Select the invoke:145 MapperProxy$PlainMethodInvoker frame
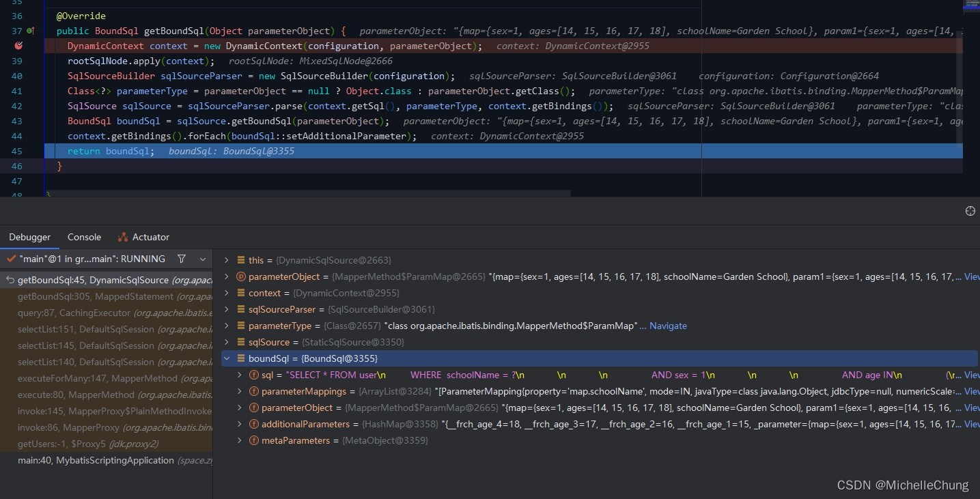This screenshot has width=980, height=499. (107, 411)
